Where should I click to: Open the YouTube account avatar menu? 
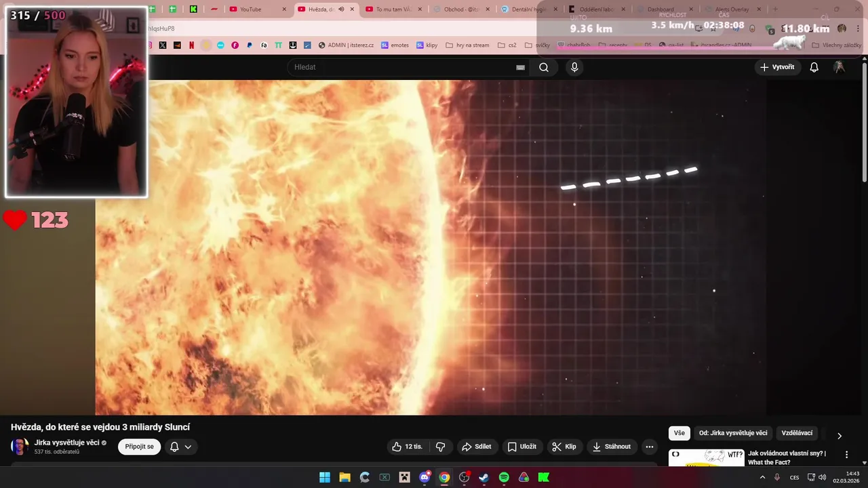tap(839, 67)
